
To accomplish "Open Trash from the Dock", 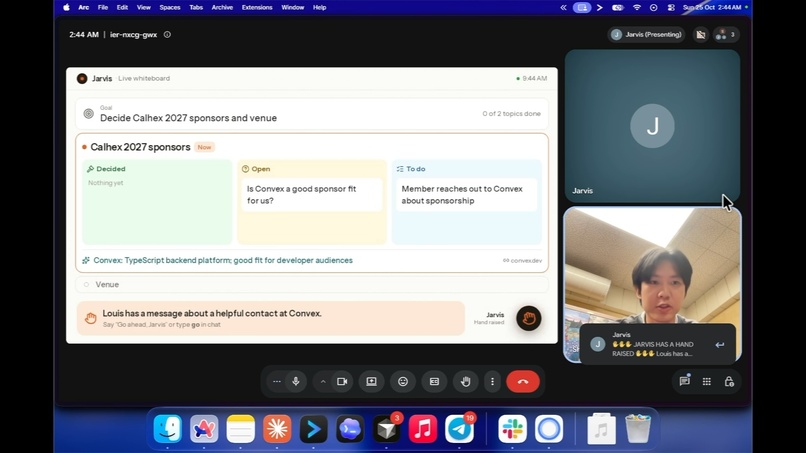I will [637, 428].
